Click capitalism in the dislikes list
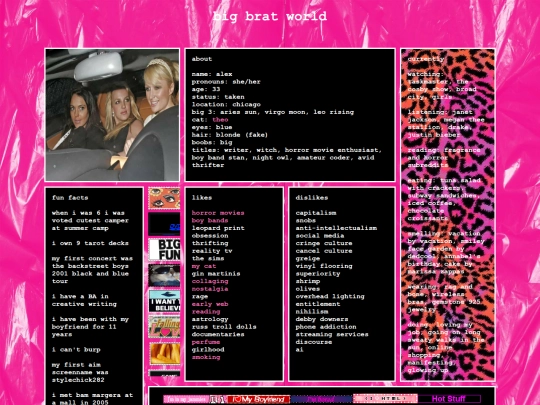This screenshot has height=405, width=540. [316, 213]
